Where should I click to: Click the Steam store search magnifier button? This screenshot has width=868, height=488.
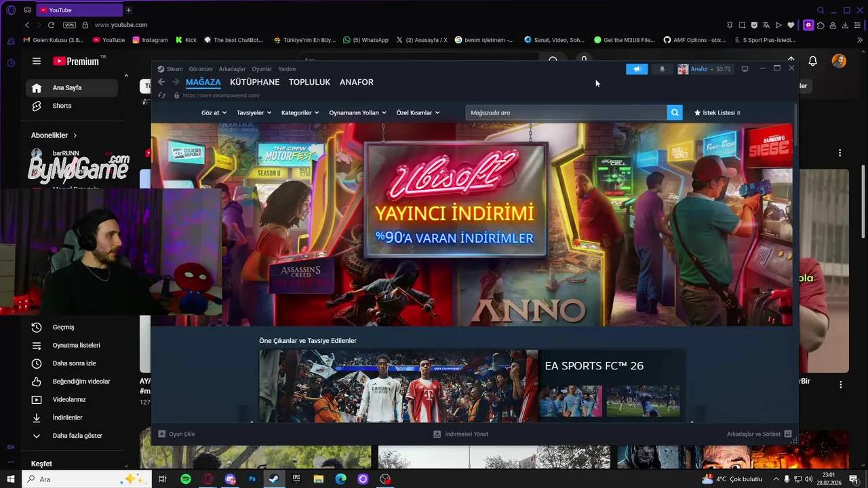click(x=674, y=113)
